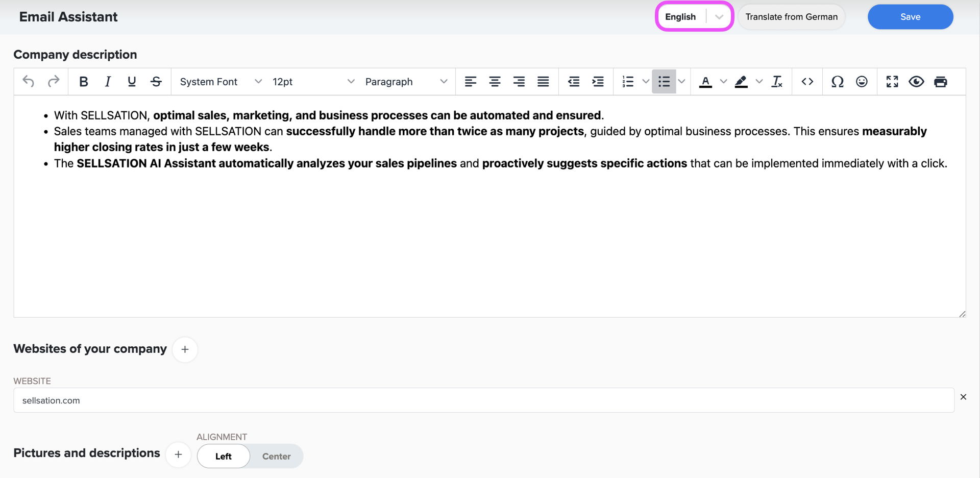Image resolution: width=980 pixels, height=478 pixels.
Task: Open the emoji picker icon
Action: (862, 82)
